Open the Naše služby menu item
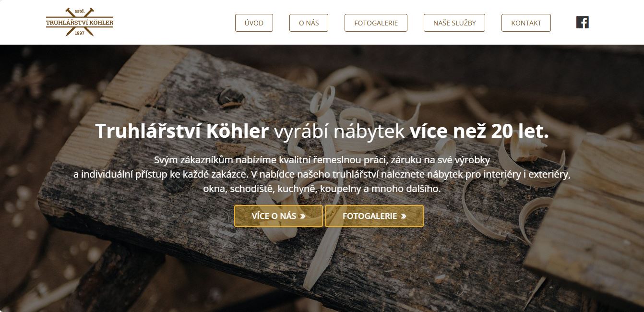Image resolution: width=644 pixels, height=312 pixels. point(454,23)
